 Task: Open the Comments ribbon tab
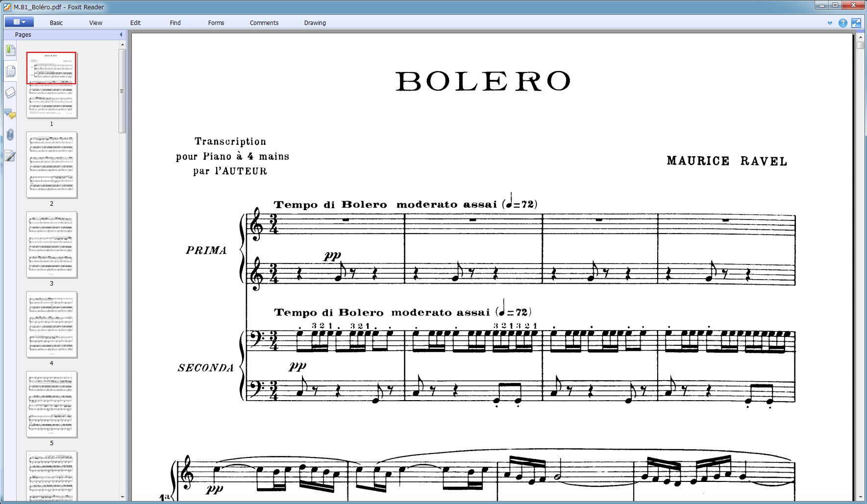tap(264, 23)
